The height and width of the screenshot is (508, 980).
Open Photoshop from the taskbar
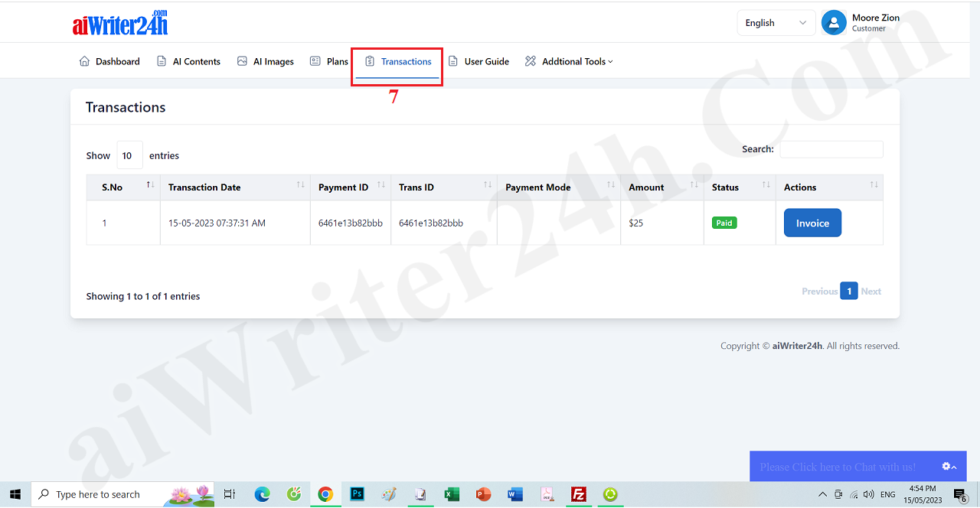(357, 494)
